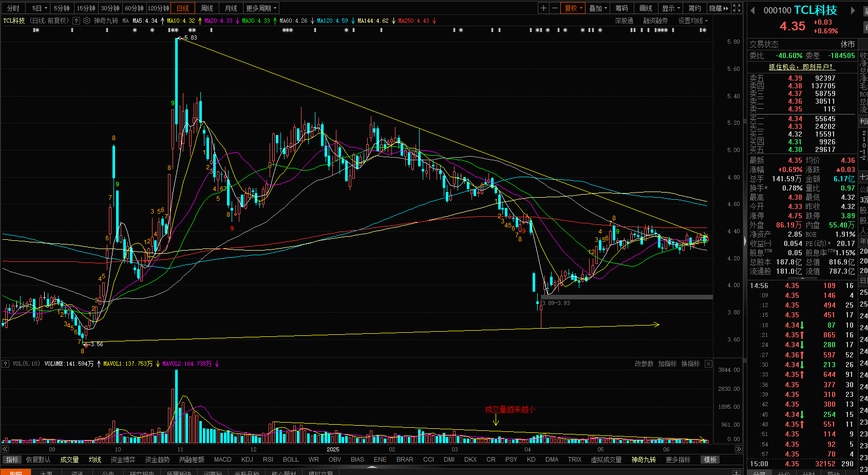Click the 筹码 chip distribution button
Screen dimensions: 868x475
(x=622, y=8)
